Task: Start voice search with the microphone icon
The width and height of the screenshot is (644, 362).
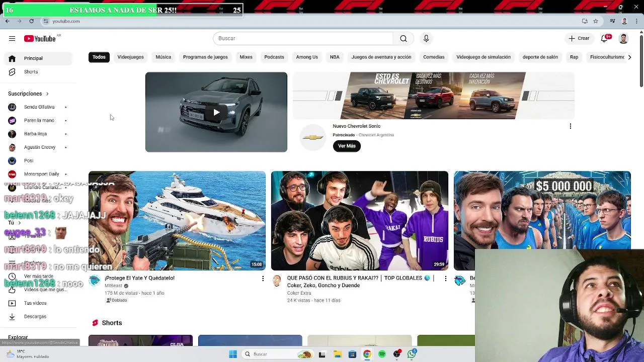Action: pos(426,38)
